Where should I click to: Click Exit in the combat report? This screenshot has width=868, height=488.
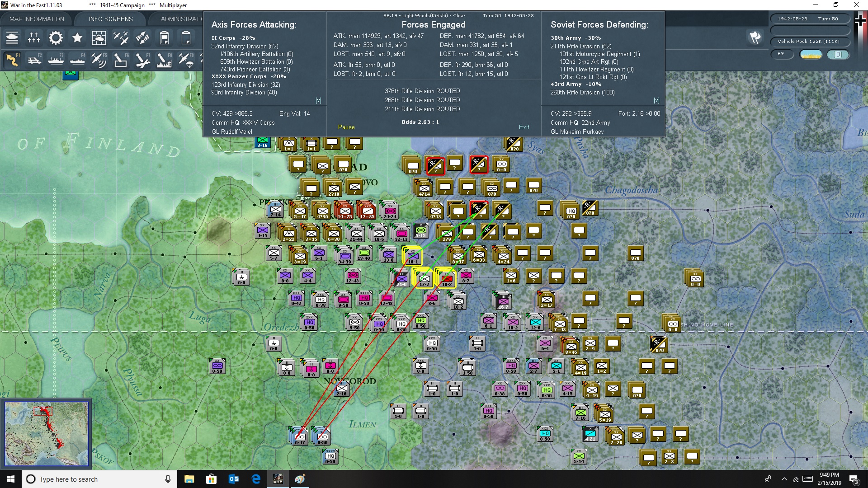(524, 127)
